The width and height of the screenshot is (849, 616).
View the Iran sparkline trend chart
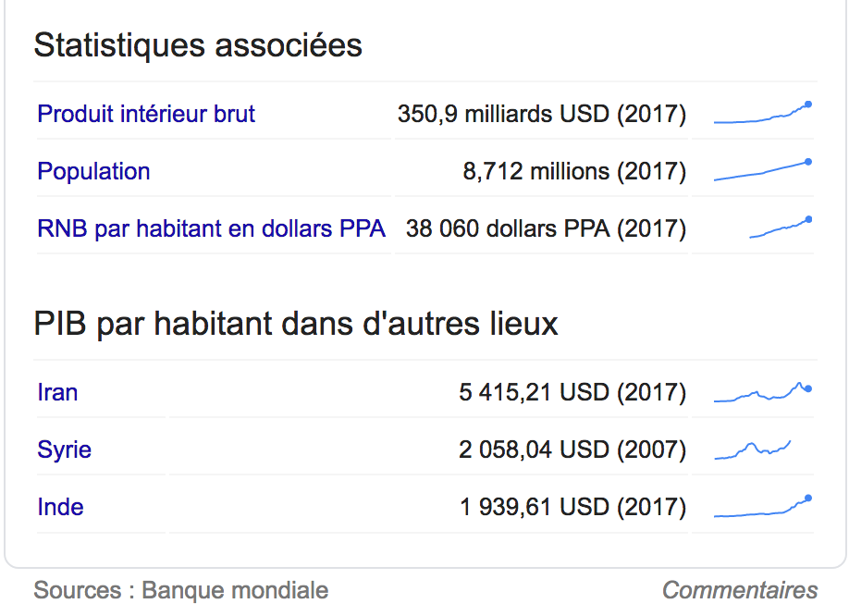click(763, 392)
